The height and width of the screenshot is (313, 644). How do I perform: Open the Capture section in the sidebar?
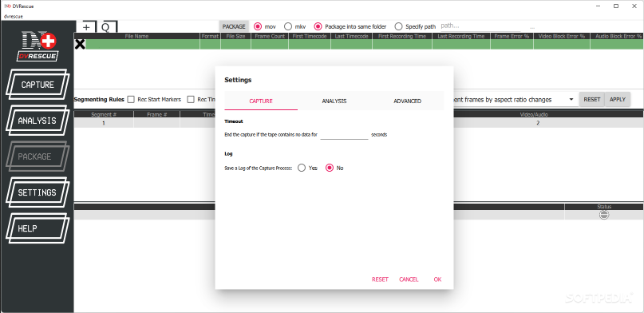point(38,85)
